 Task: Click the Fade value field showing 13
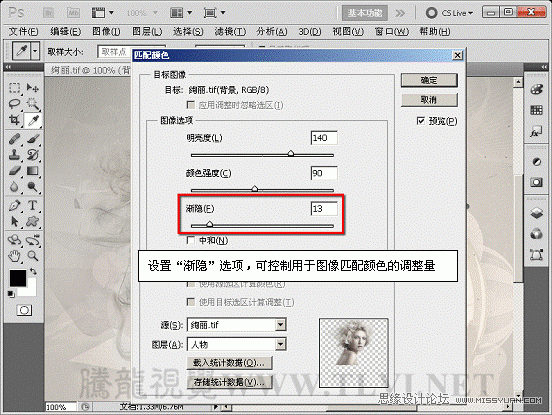click(x=324, y=208)
